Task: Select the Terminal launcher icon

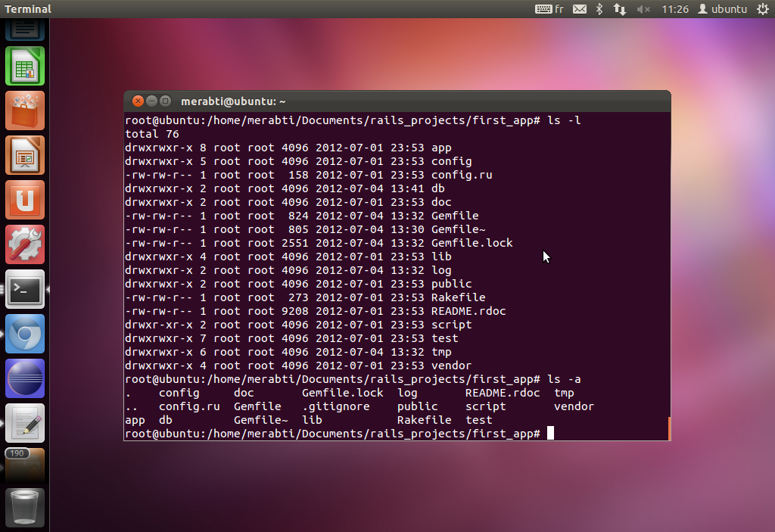Action: (25, 289)
